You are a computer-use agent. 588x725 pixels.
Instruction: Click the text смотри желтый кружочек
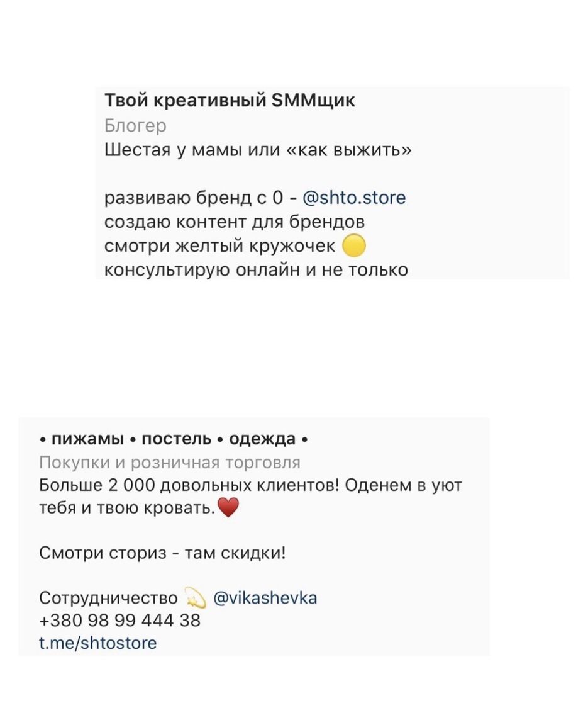220,246
